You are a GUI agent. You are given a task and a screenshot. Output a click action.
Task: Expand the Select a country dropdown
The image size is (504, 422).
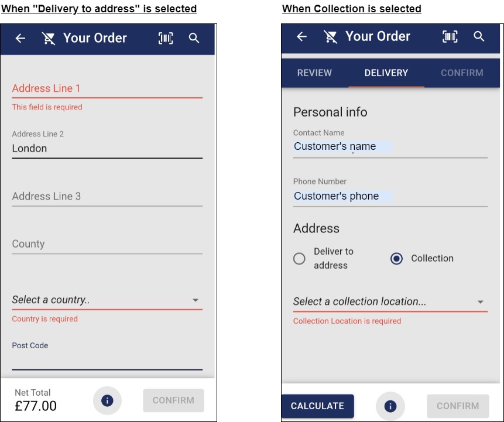pos(107,300)
